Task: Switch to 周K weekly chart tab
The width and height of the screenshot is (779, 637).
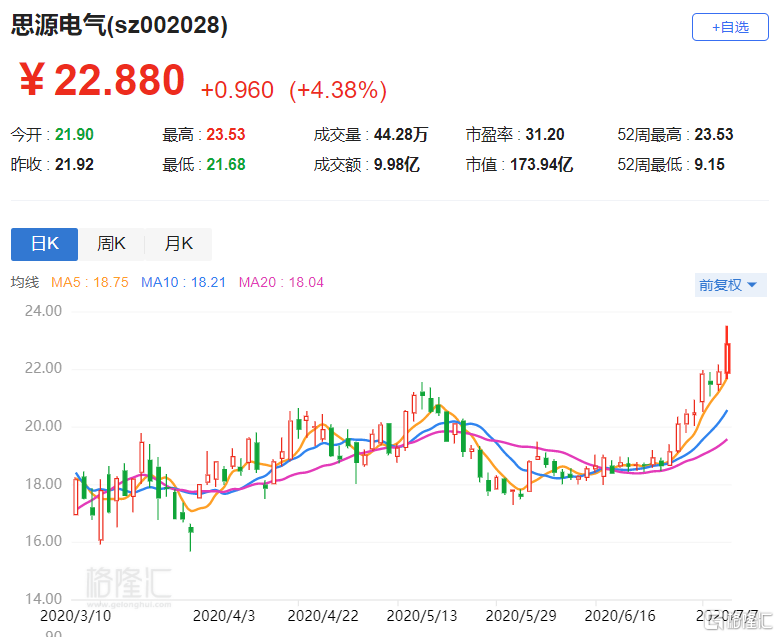Action: (111, 244)
